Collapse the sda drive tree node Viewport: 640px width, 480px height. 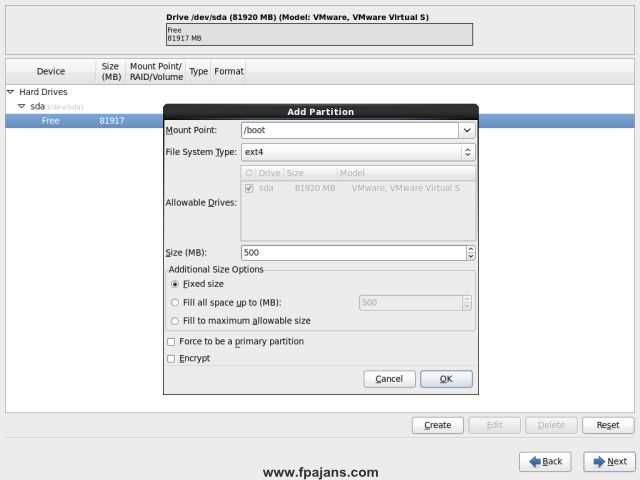click(22, 107)
